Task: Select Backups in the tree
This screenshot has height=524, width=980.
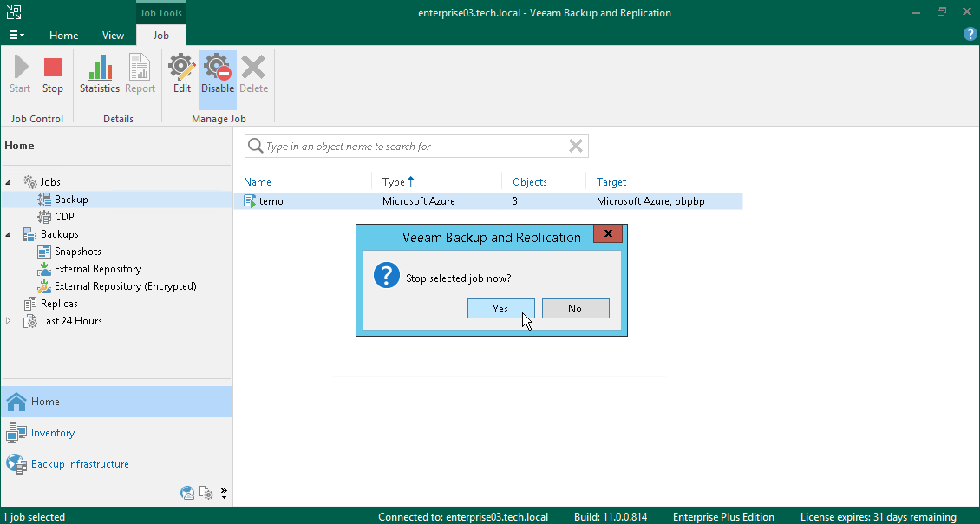Action: [59, 234]
